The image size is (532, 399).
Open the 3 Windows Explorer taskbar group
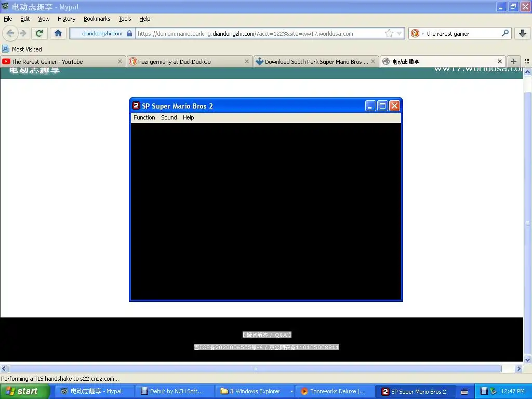pos(255,391)
